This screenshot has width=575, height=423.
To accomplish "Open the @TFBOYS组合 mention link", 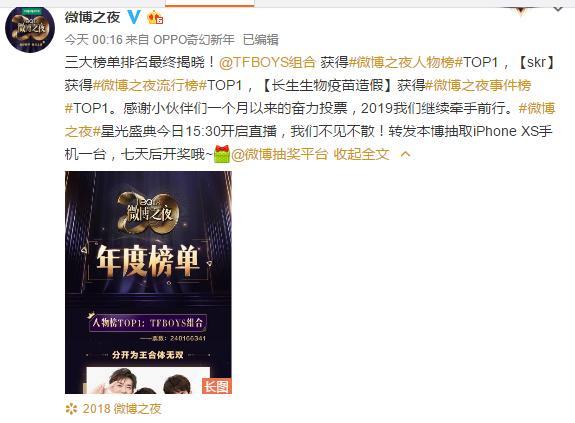I will pyautogui.click(x=267, y=62).
